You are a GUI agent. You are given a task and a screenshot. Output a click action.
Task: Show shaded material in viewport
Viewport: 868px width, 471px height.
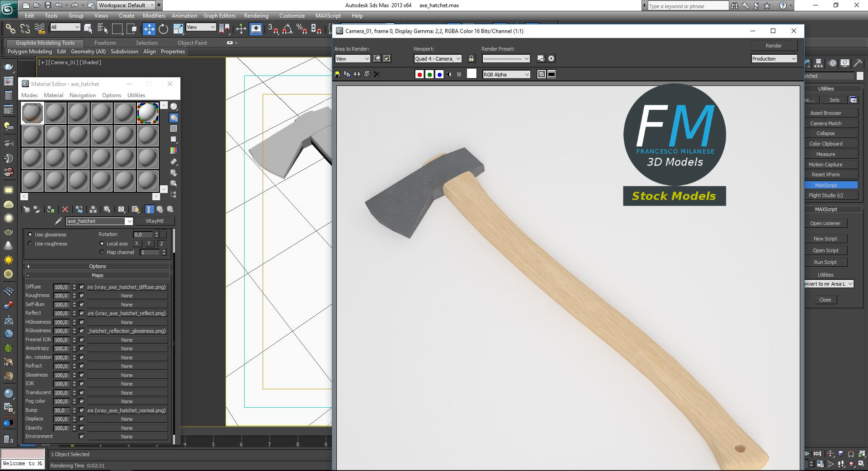pyautogui.click(x=136, y=209)
